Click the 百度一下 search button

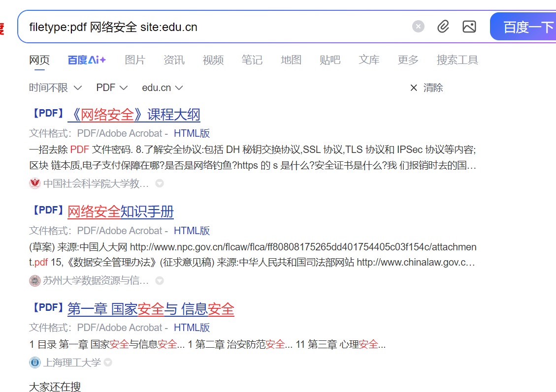point(523,27)
